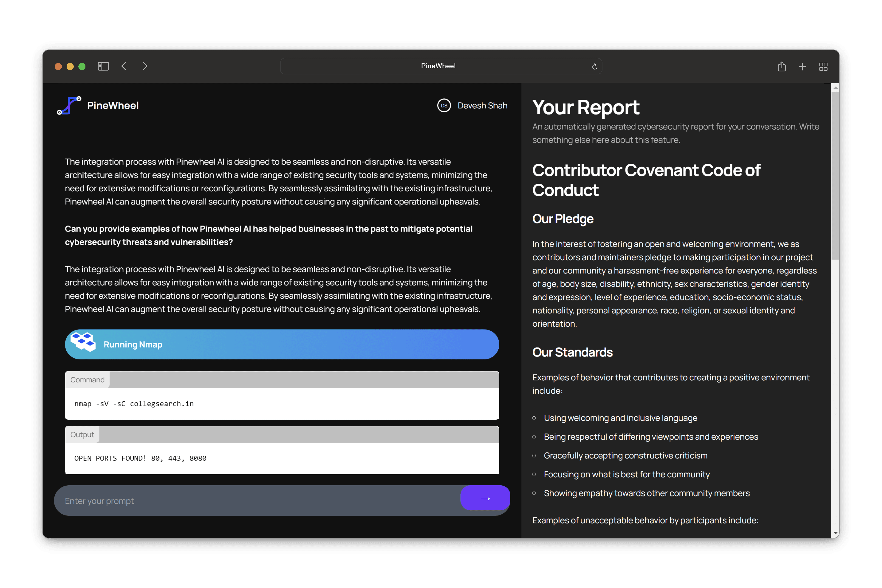Screen dimensions: 882x588
Task: Go back with the browser back arrow
Action: pyautogui.click(x=124, y=66)
